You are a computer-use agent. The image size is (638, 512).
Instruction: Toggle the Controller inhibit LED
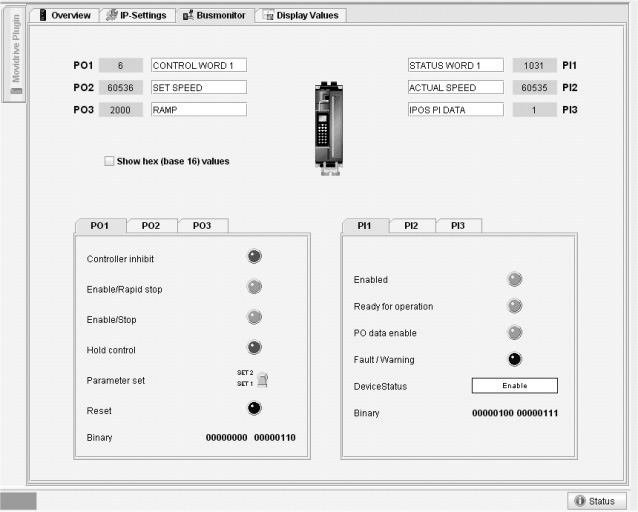[x=254, y=256]
